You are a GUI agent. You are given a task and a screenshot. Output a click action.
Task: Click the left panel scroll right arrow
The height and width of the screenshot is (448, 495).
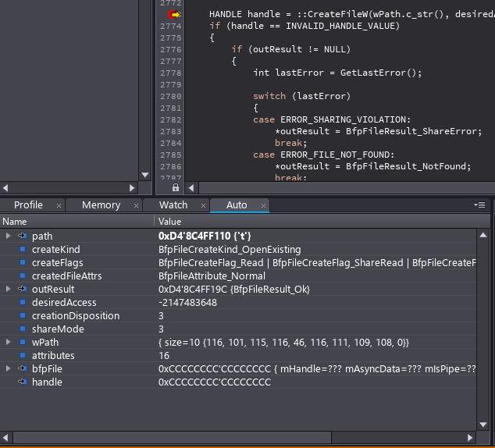(x=132, y=188)
